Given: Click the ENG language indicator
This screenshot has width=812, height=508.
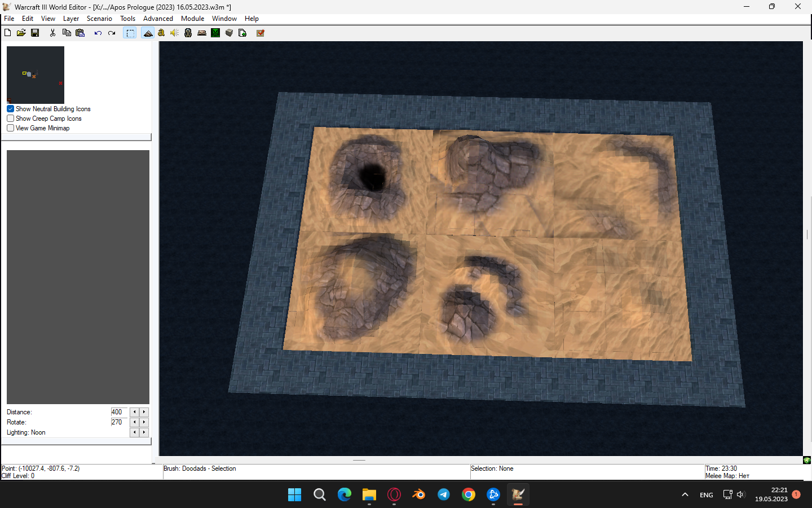Looking at the screenshot, I should point(707,494).
